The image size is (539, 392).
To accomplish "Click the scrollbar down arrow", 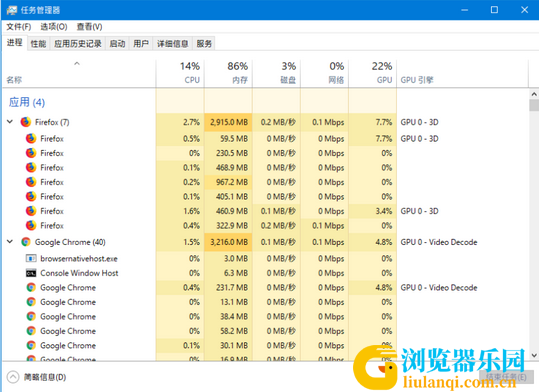I will [534, 356].
